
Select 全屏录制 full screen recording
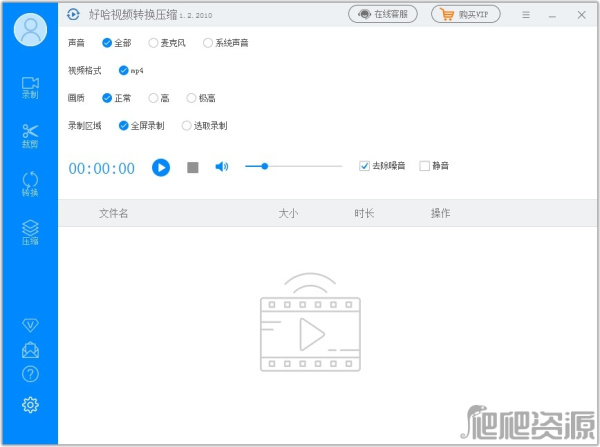142,126
